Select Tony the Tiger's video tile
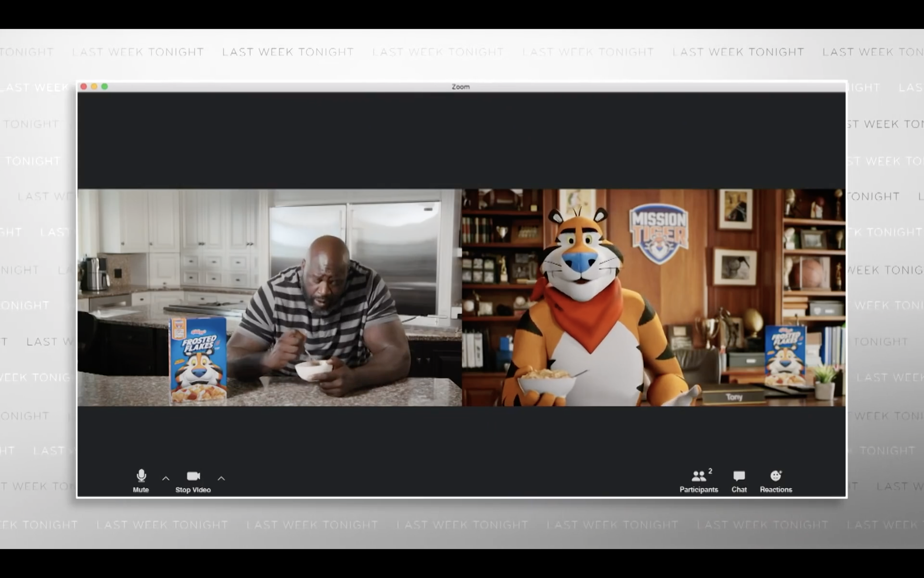Viewport: 924px width, 578px height. click(x=653, y=297)
